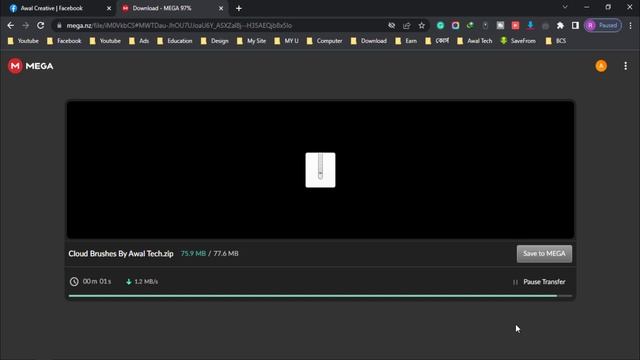Screen dimensions: 640x360
Task: Click the 75.9 MB downloaded text
Action: 193,253
